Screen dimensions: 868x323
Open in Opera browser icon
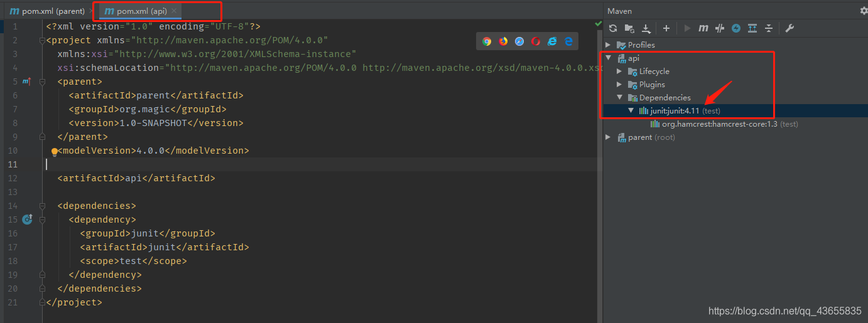tap(536, 41)
